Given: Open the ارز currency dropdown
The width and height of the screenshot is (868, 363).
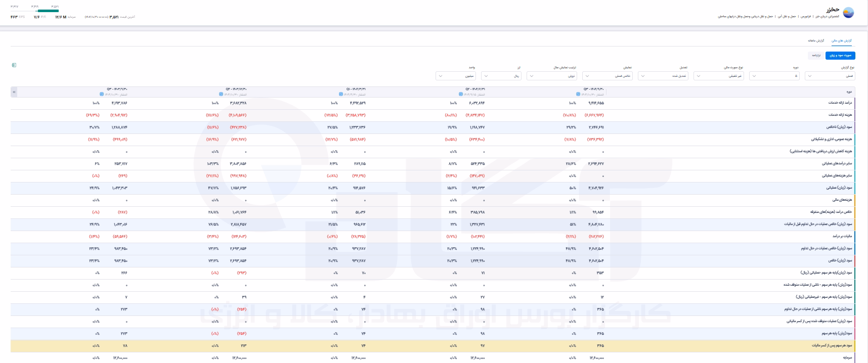Looking at the screenshot, I should coord(501,76).
